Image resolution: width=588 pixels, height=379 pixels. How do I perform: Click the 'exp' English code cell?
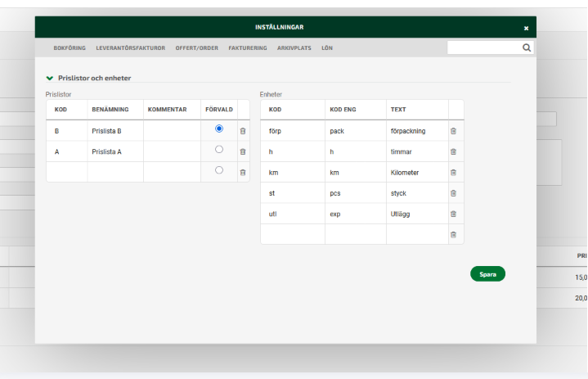356,214
